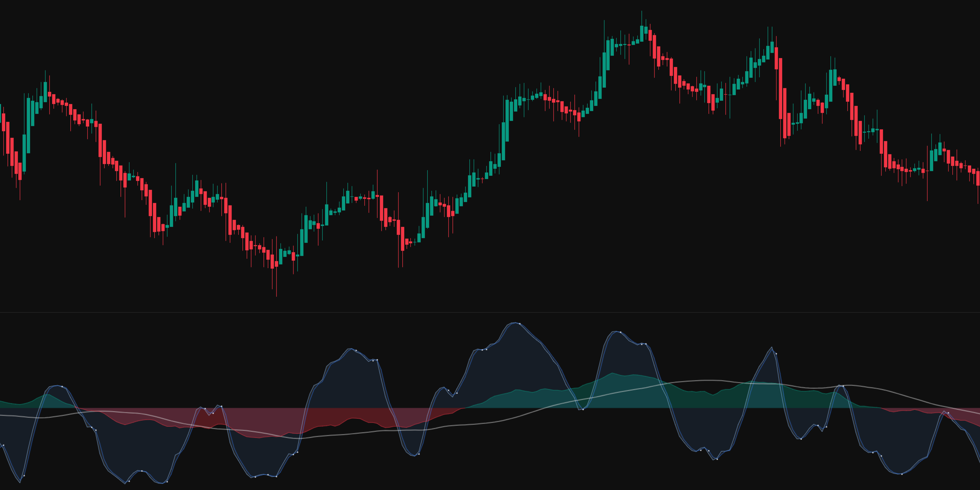Screen dimensions: 980x490
Task: Select the tallest peak of the blue oscillator
Action: [514, 324]
